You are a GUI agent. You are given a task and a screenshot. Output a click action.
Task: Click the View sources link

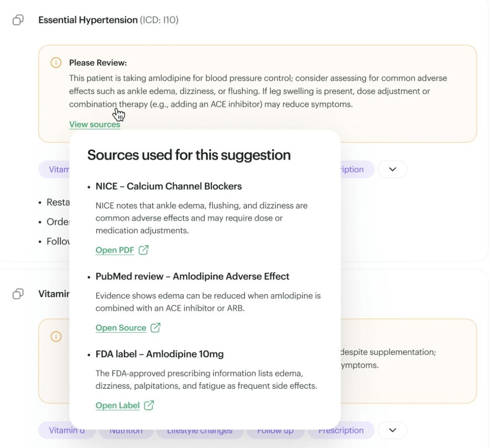pos(94,124)
